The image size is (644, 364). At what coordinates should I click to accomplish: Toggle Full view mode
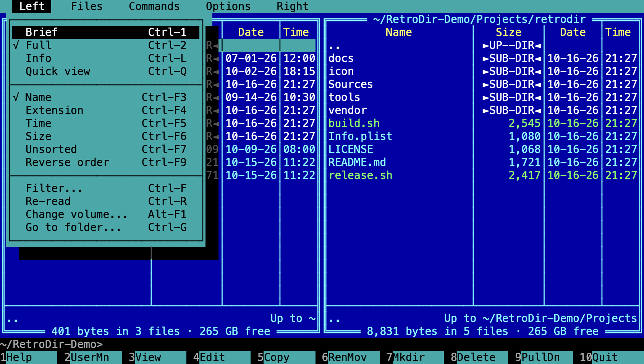(106, 45)
